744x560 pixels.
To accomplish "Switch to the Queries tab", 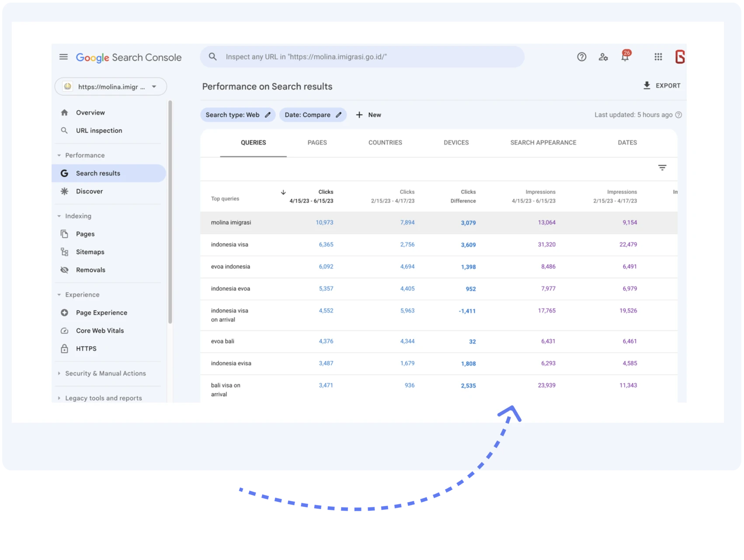I will [x=253, y=143].
